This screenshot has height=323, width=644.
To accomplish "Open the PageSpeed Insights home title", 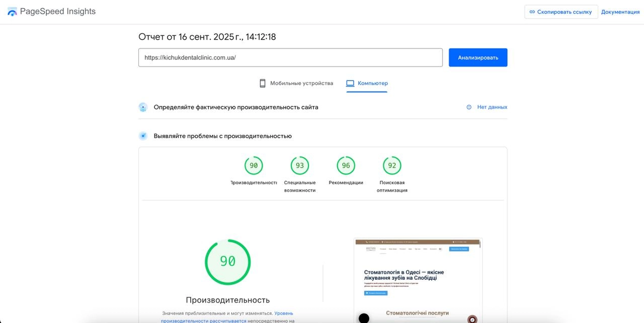I will [x=57, y=11].
